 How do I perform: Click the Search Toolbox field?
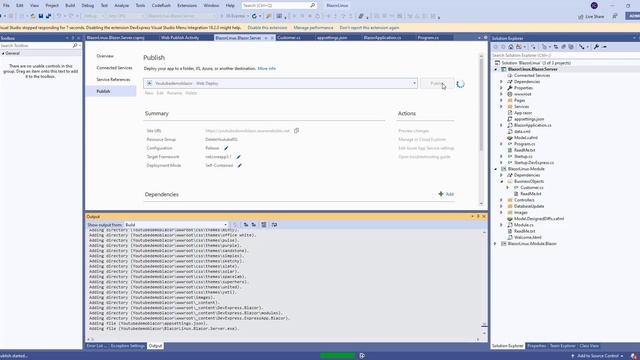(36, 46)
